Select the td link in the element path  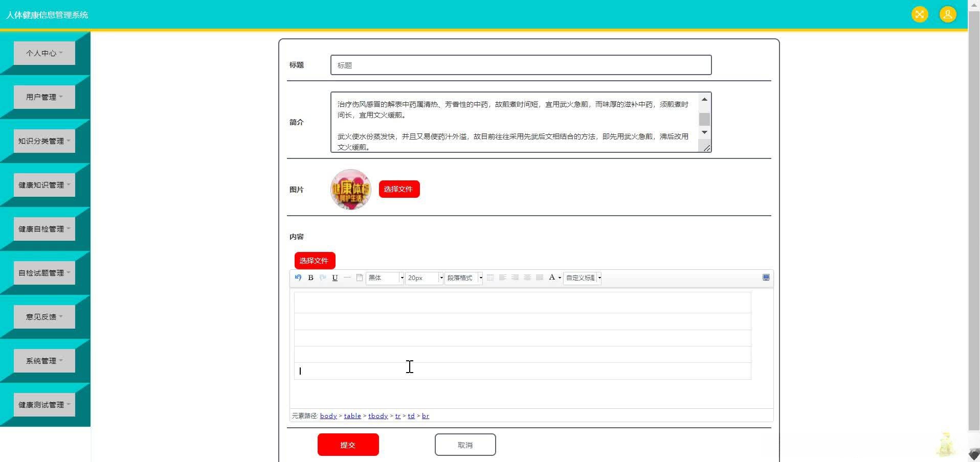tap(411, 416)
